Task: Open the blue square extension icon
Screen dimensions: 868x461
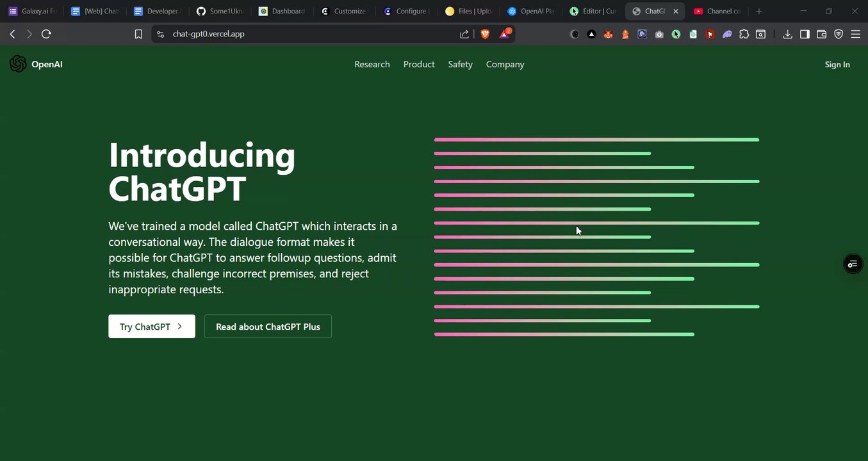Action: (x=642, y=34)
